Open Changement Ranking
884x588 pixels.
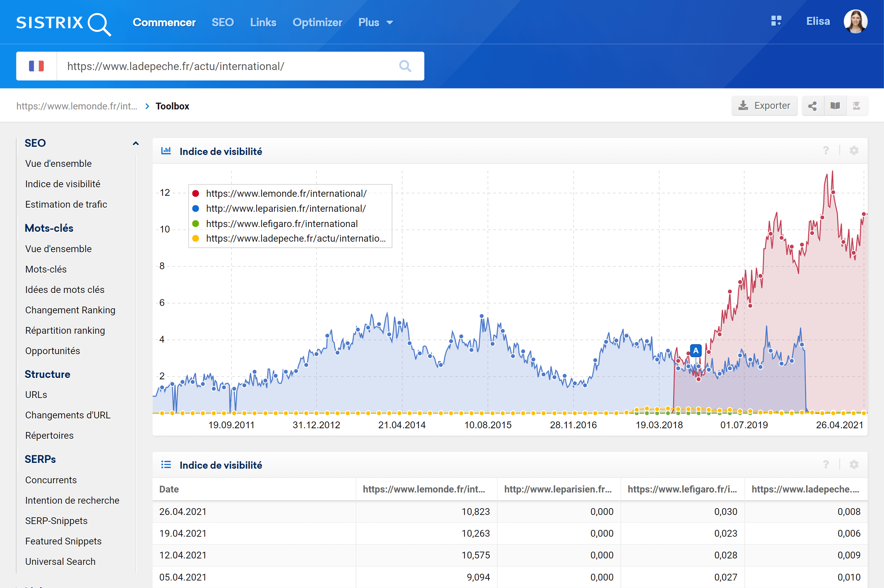[x=70, y=310]
